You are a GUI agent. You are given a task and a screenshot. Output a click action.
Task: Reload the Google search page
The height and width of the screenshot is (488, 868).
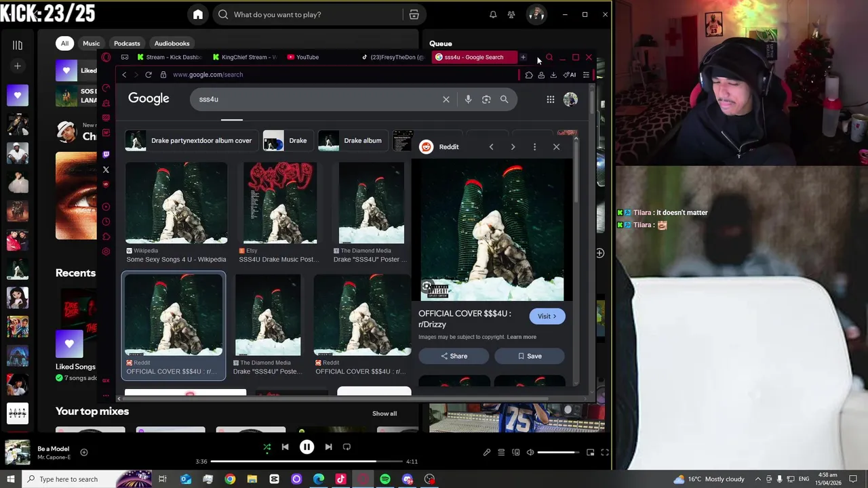(149, 75)
